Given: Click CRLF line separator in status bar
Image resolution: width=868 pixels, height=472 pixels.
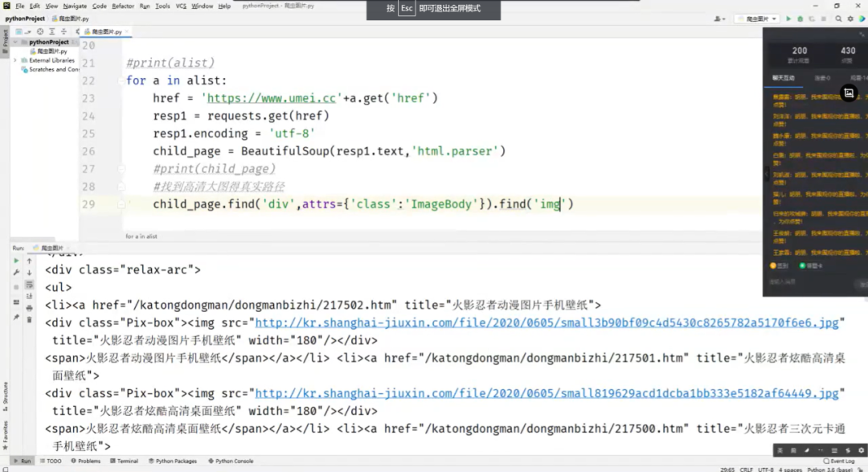Looking at the screenshot, I should click(x=746, y=470).
